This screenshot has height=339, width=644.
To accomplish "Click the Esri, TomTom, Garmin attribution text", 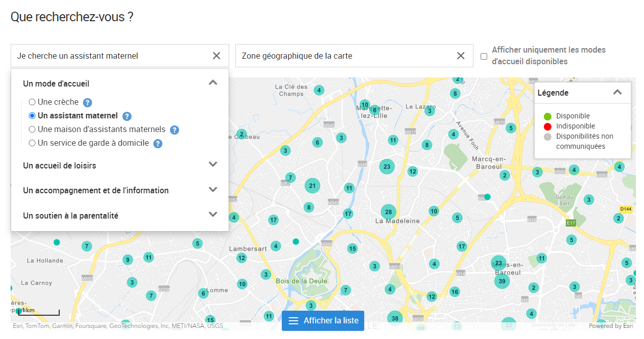I will (x=118, y=326).
